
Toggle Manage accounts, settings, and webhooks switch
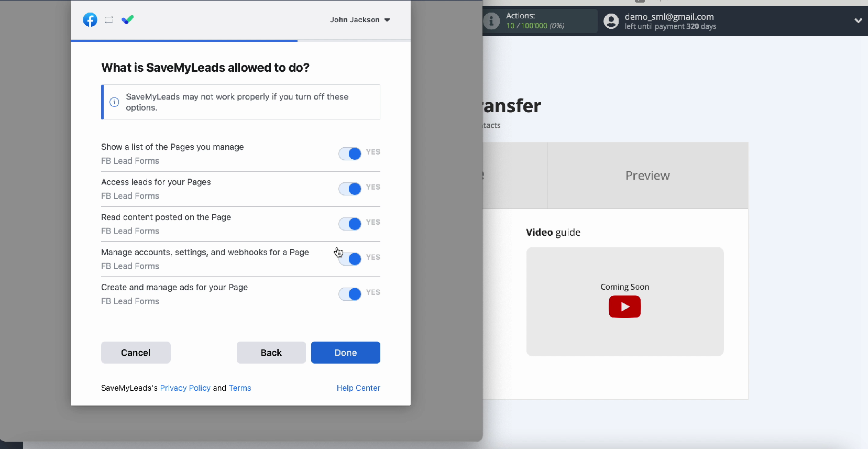pos(350,259)
